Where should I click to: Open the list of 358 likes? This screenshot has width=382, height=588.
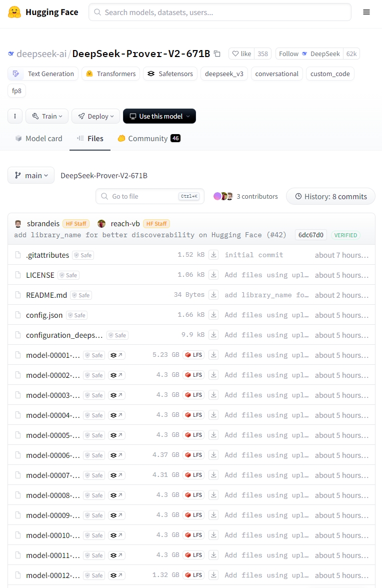[x=262, y=54]
